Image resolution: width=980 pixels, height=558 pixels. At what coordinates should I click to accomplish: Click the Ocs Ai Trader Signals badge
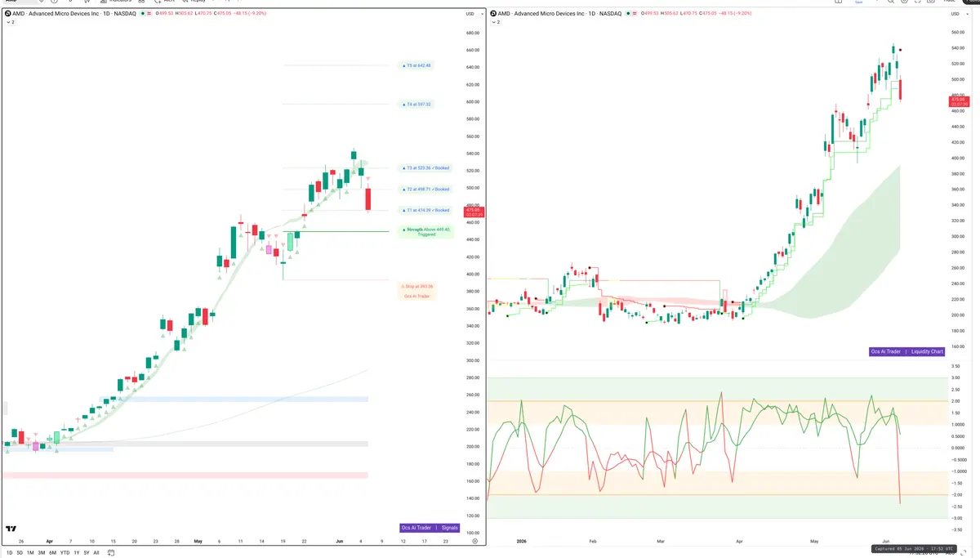click(430, 528)
